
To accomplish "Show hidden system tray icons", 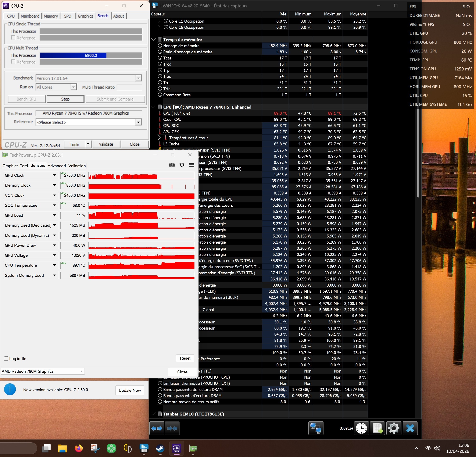I will 416,448.
